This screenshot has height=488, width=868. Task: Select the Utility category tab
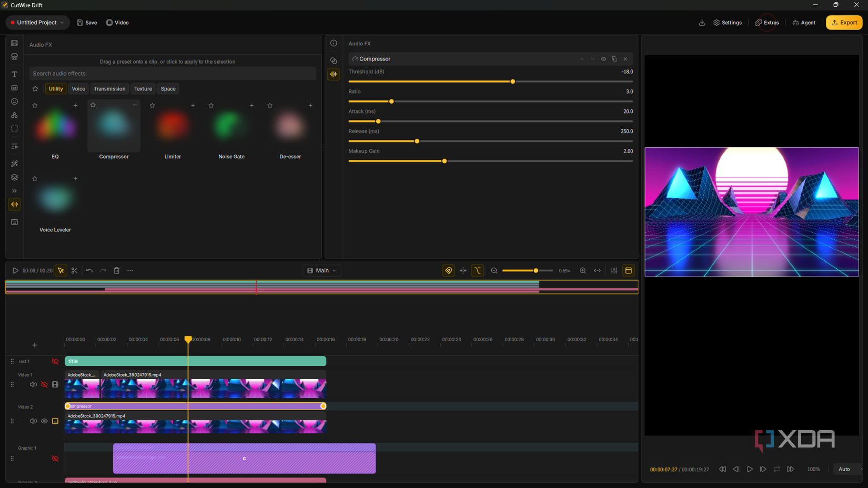tap(56, 89)
